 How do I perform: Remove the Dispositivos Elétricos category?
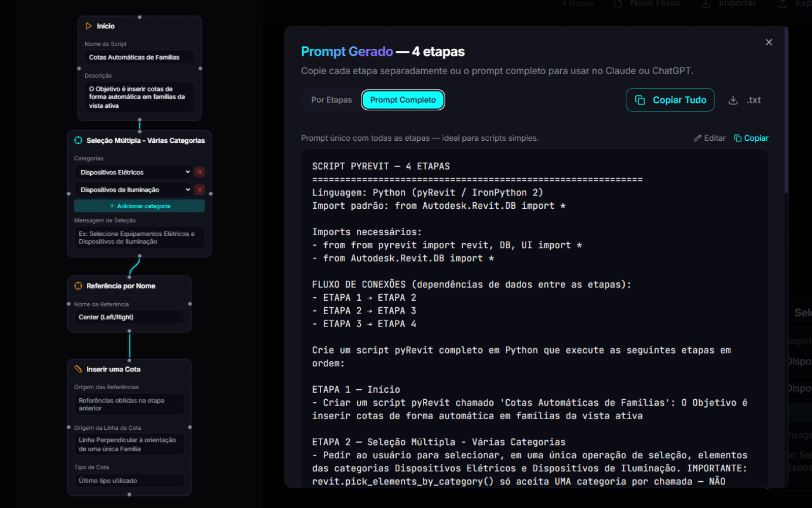tap(200, 172)
